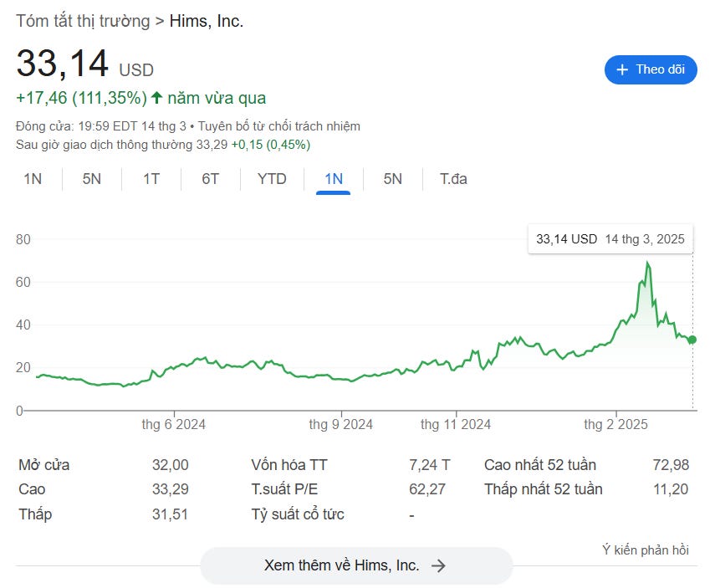Click the chart peak near 70 USD

click(647, 263)
